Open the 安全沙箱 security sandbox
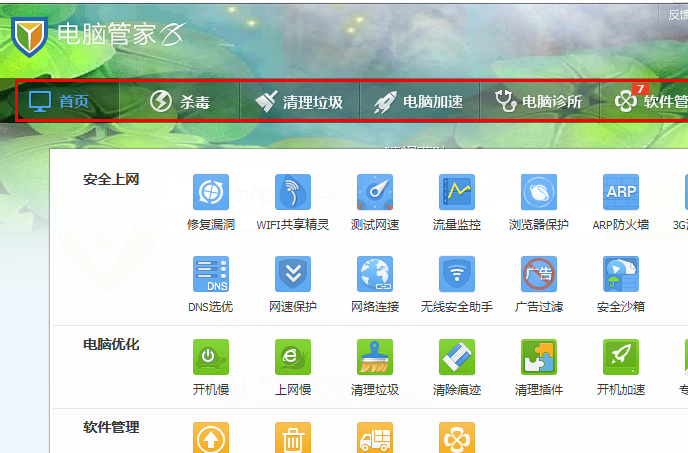The width and height of the screenshot is (688, 453). (620, 274)
